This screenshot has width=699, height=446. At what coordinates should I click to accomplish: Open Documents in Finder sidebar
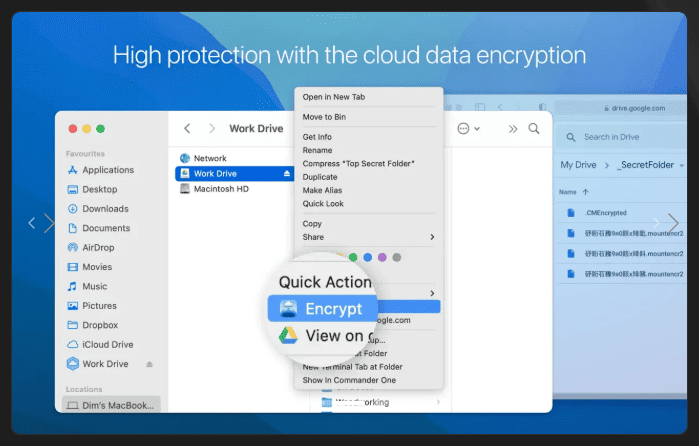click(x=99, y=228)
